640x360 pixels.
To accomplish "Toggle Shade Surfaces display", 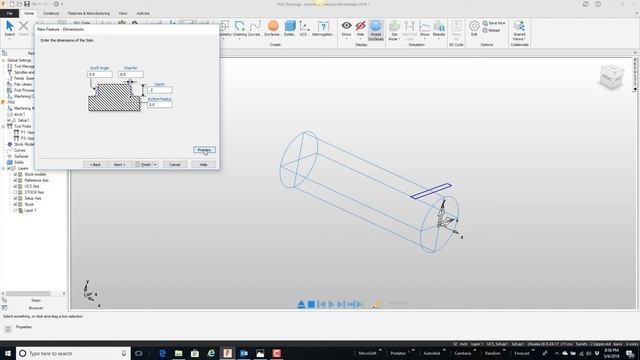I will (x=376, y=30).
